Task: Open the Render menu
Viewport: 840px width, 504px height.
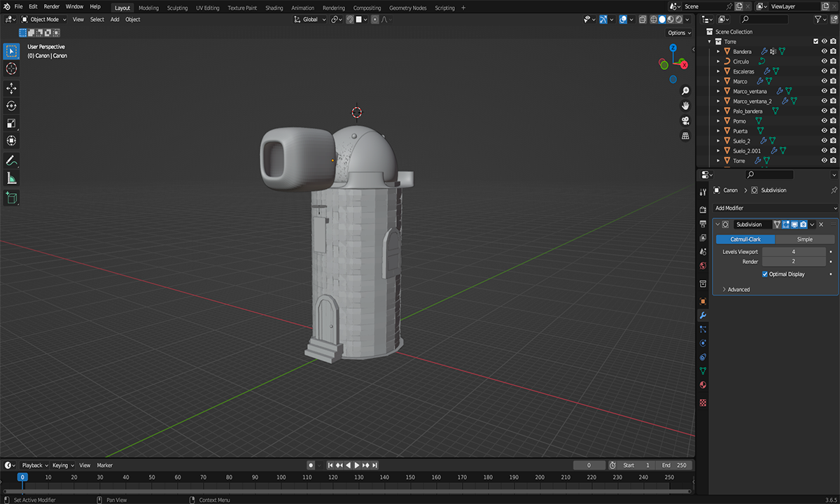Action: [52, 6]
